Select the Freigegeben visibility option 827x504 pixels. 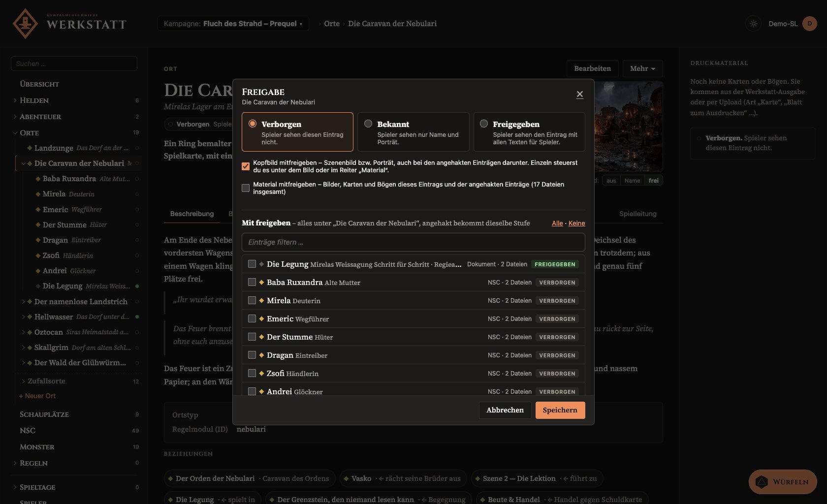coord(529,132)
